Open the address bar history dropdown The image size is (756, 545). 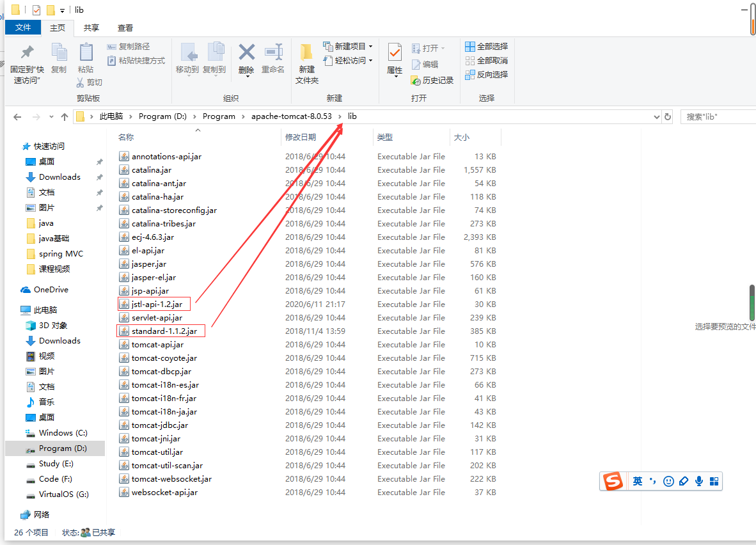pos(656,116)
